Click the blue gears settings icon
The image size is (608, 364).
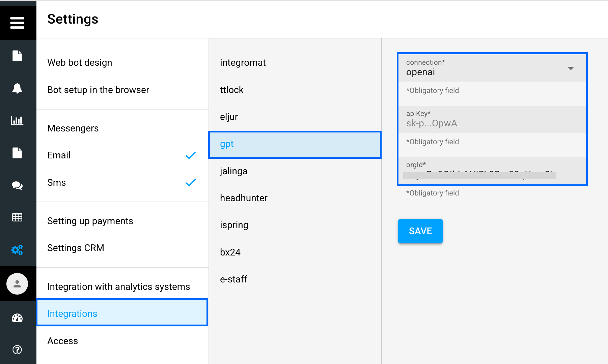click(x=17, y=250)
